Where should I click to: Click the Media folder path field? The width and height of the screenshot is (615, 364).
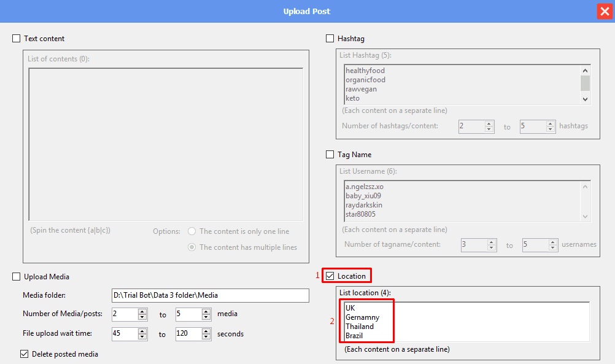210,295
